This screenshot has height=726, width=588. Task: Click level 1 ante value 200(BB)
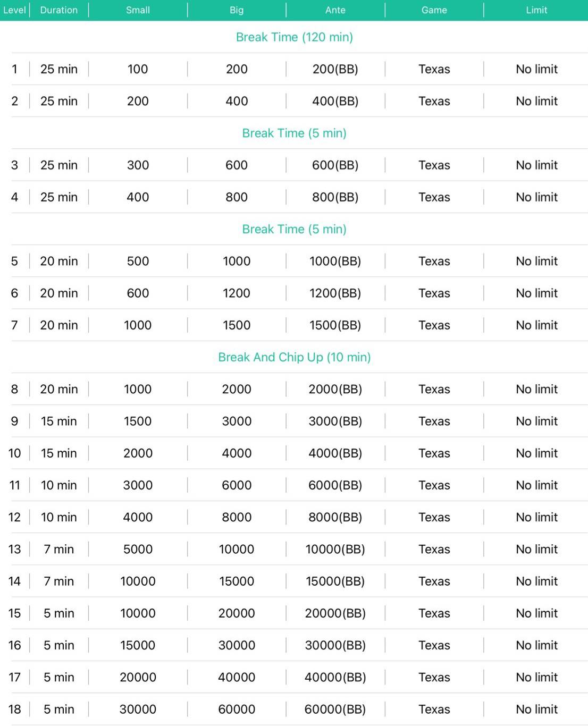335,69
